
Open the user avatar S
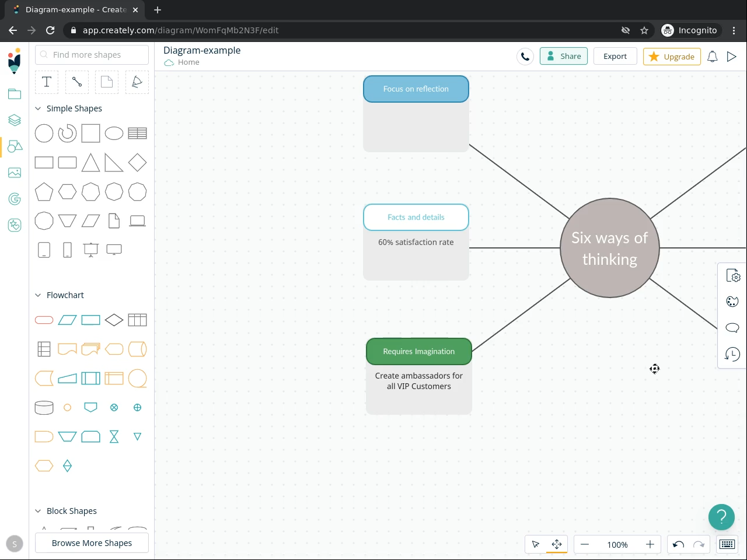pyautogui.click(x=15, y=544)
